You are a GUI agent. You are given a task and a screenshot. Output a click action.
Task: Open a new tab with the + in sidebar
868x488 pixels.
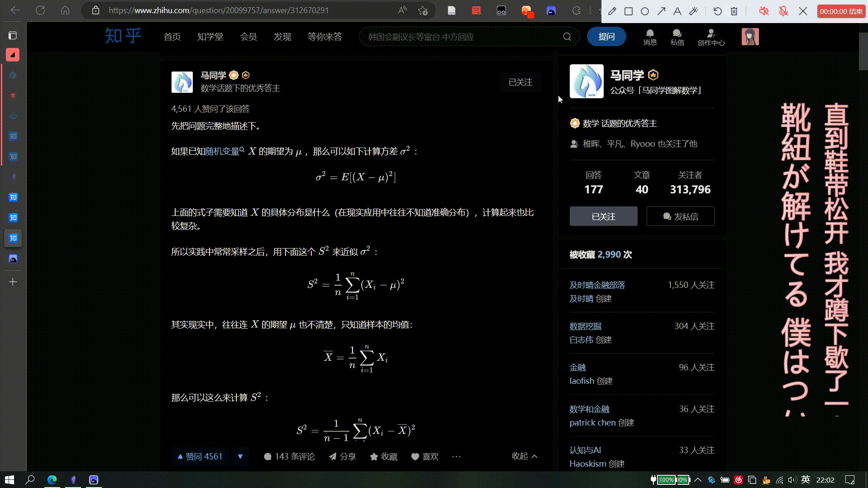pyautogui.click(x=13, y=282)
